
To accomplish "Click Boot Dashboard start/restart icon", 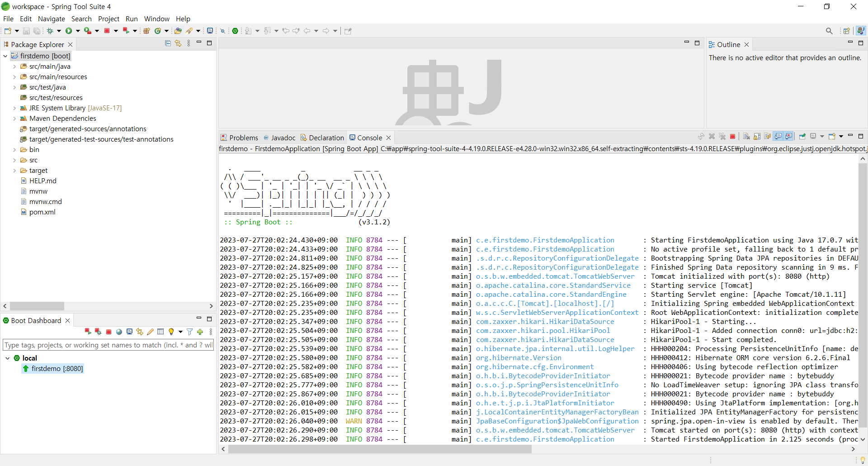I will point(88,332).
